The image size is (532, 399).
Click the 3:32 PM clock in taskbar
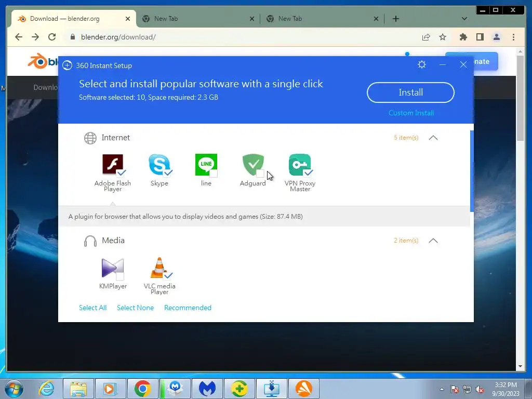pos(506,385)
